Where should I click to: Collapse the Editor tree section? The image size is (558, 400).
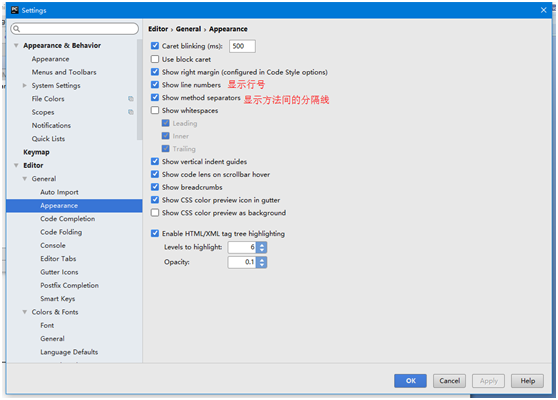click(16, 165)
